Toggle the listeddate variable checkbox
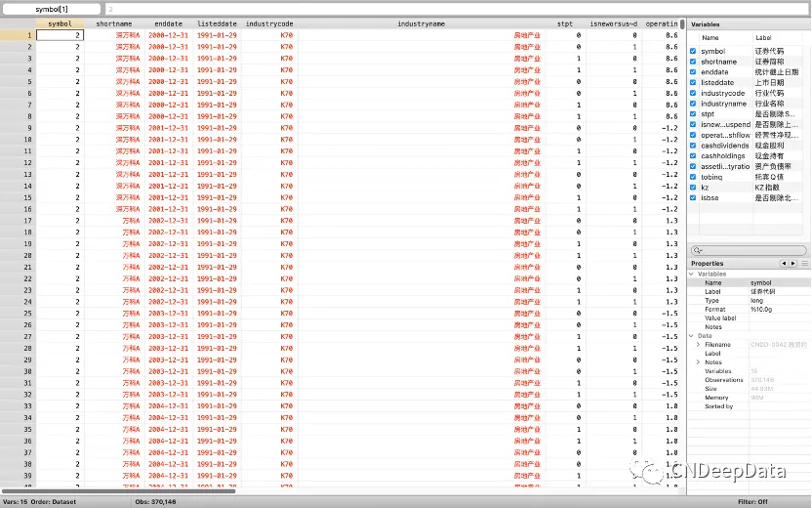 [693, 82]
